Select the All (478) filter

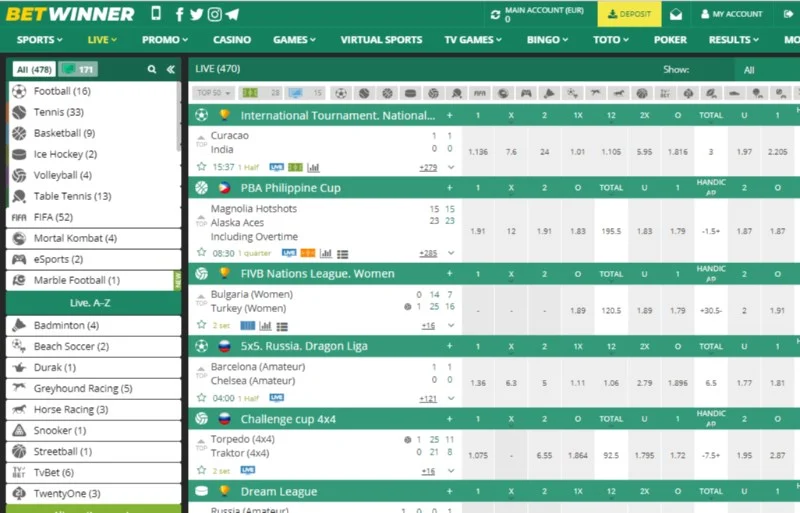[x=34, y=69]
